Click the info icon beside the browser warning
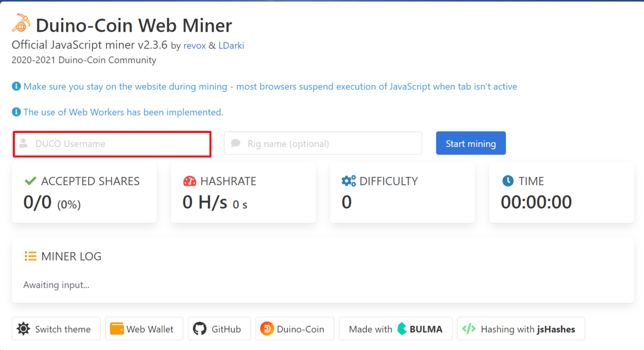The width and height of the screenshot is (644, 350). (16, 86)
